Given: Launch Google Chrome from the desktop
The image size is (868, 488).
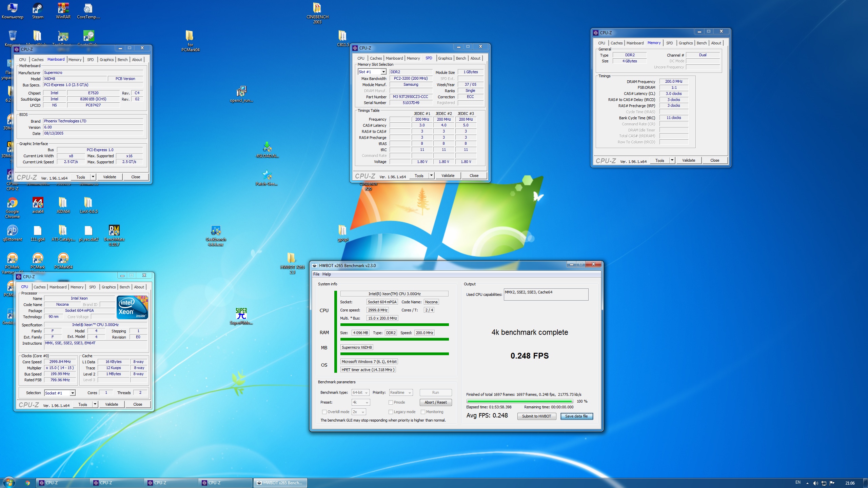Looking at the screenshot, I should 13,207.
